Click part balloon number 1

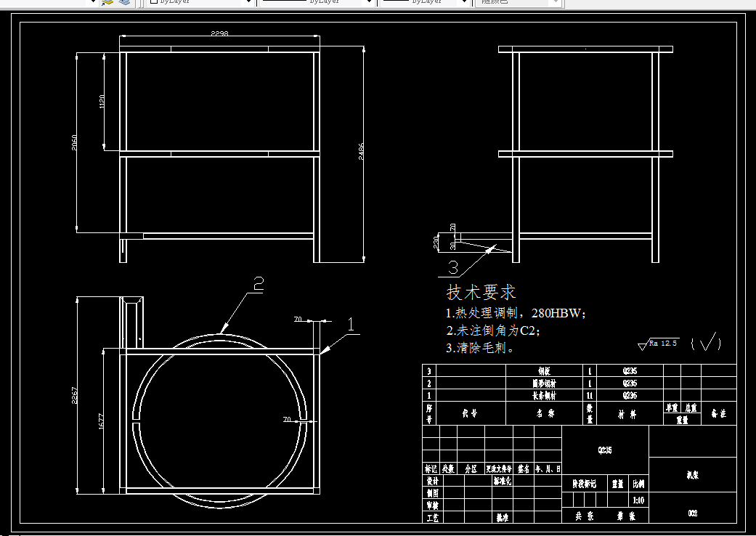point(351,325)
